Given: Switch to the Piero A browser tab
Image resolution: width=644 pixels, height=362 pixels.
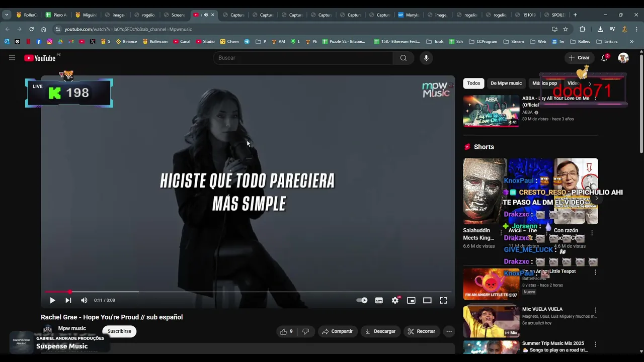Looking at the screenshot, I should point(56,15).
